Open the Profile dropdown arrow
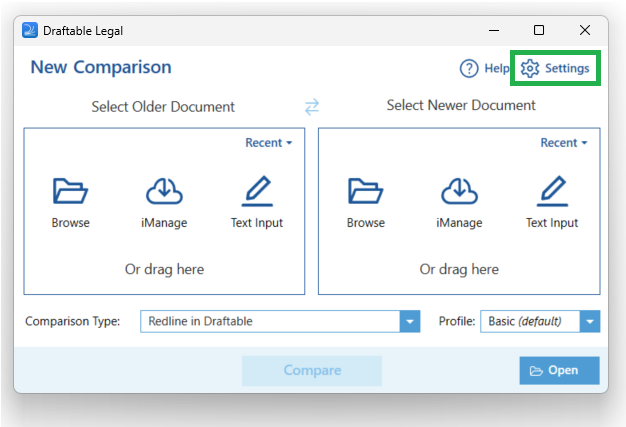 [590, 322]
